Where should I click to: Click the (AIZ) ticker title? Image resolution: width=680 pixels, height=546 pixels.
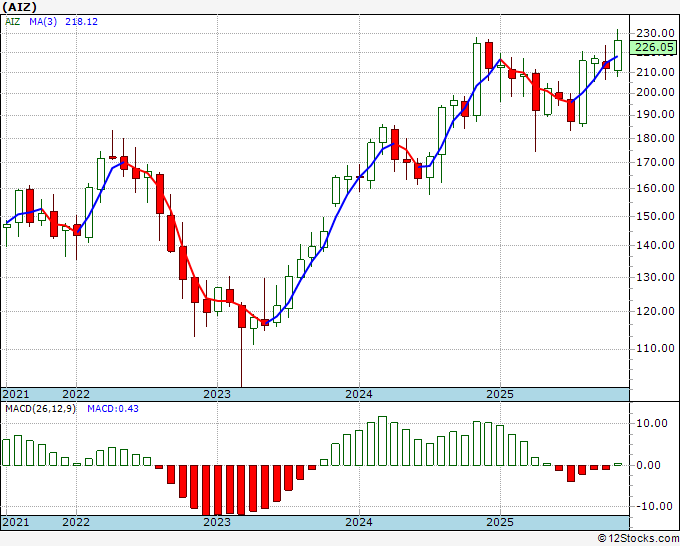pos(20,7)
